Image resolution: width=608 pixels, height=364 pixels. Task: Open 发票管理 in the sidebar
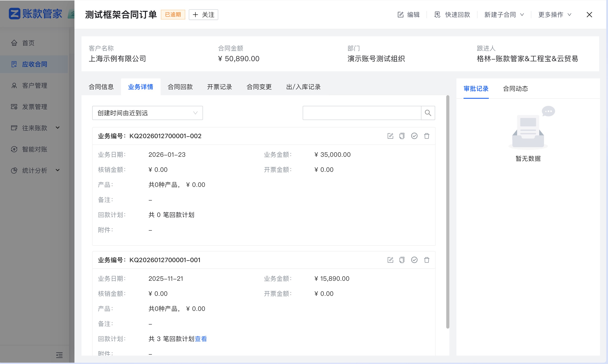[34, 107]
